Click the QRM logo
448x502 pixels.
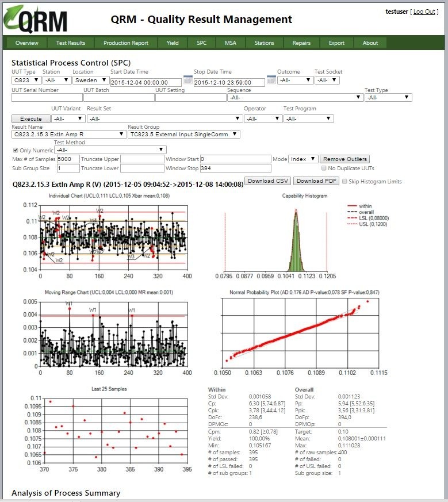point(36,20)
